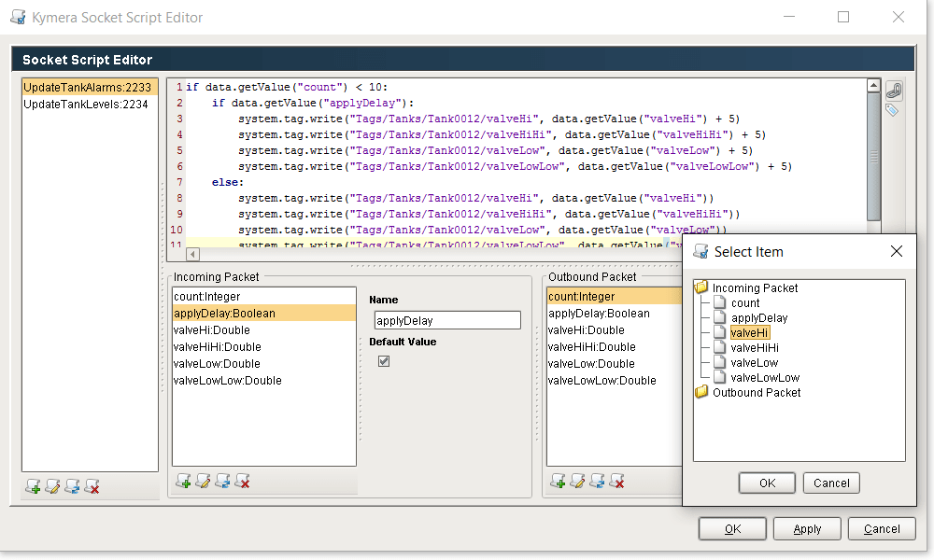Image resolution: width=934 pixels, height=560 pixels.
Task: Click the Apply button
Action: click(x=807, y=528)
